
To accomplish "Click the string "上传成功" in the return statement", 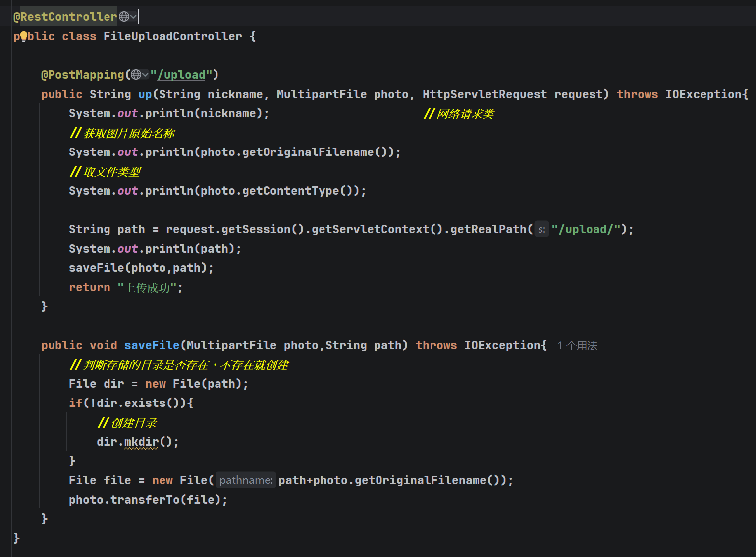I will 147,288.
